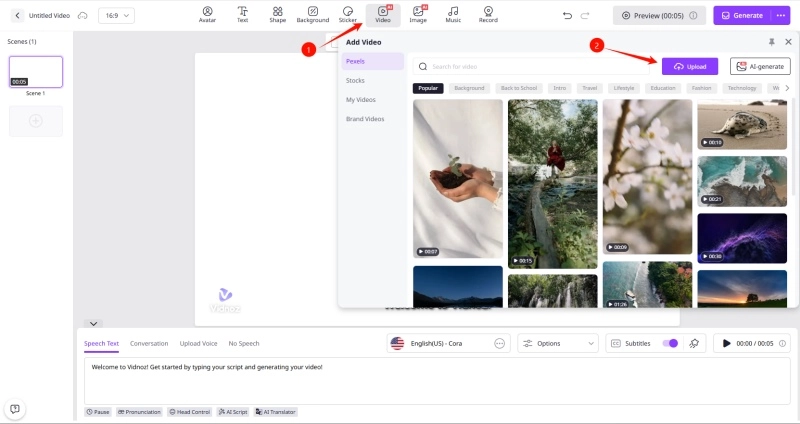Expand the Options dropdown
The height and width of the screenshot is (424, 800).
coord(558,343)
